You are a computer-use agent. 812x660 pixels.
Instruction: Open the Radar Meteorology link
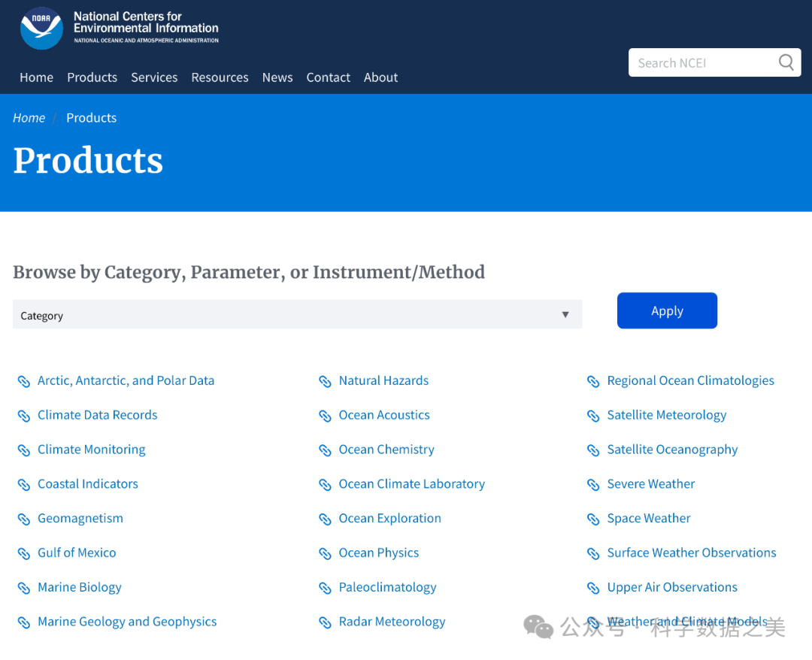[392, 622]
